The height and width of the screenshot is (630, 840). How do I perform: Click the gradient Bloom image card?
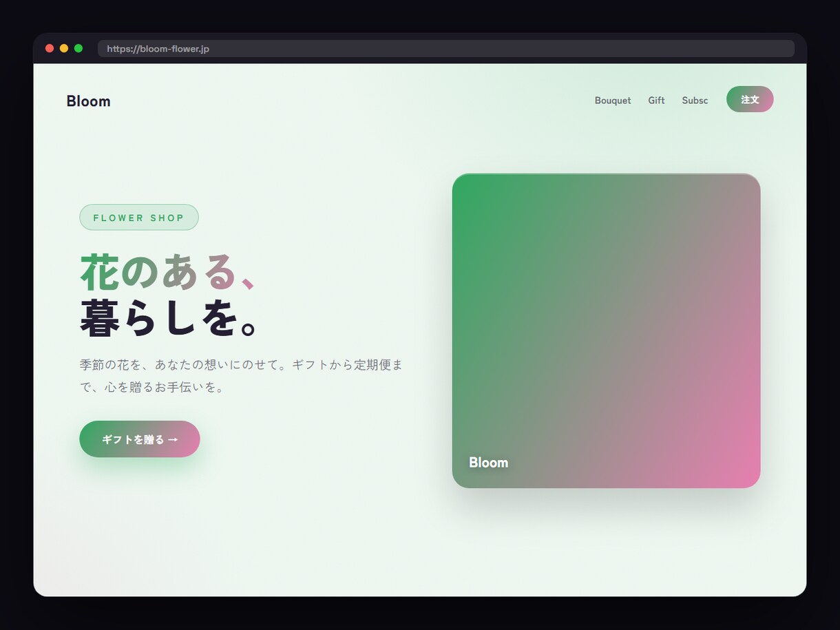[x=606, y=330]
